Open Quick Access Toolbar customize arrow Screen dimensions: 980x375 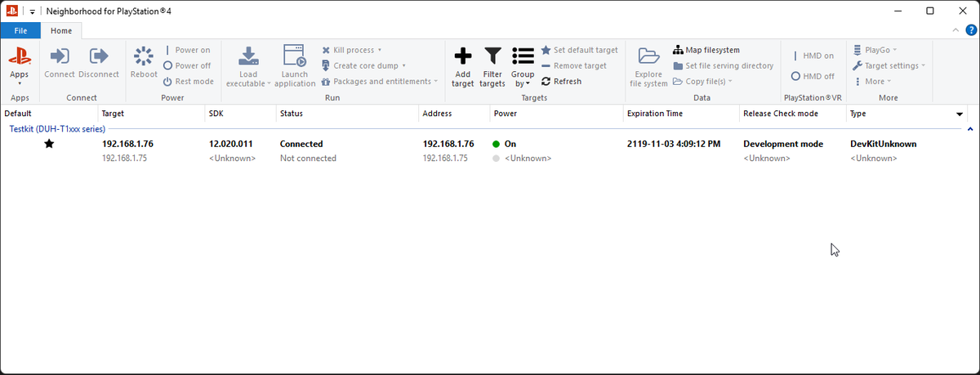[32, 11]
